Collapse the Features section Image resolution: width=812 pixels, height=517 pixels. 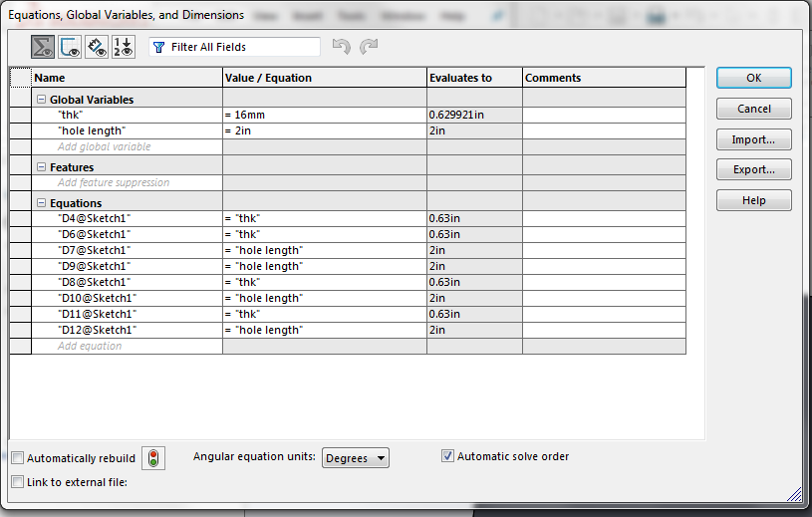(x=42, y=167)
